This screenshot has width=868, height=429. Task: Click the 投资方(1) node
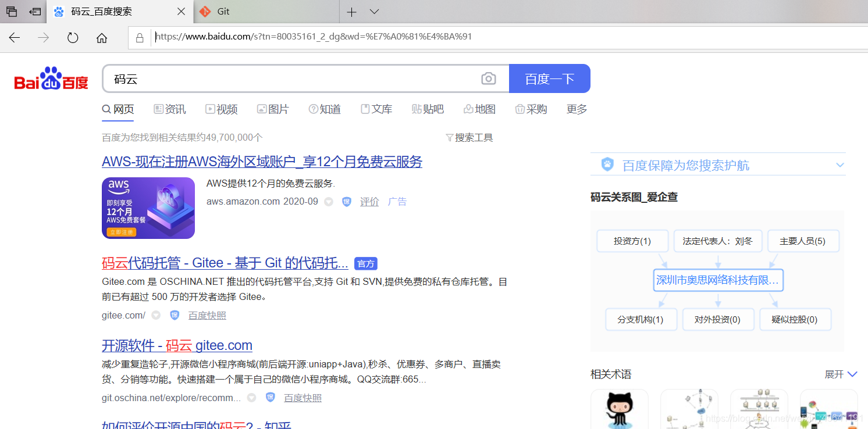tap(632, 241)
